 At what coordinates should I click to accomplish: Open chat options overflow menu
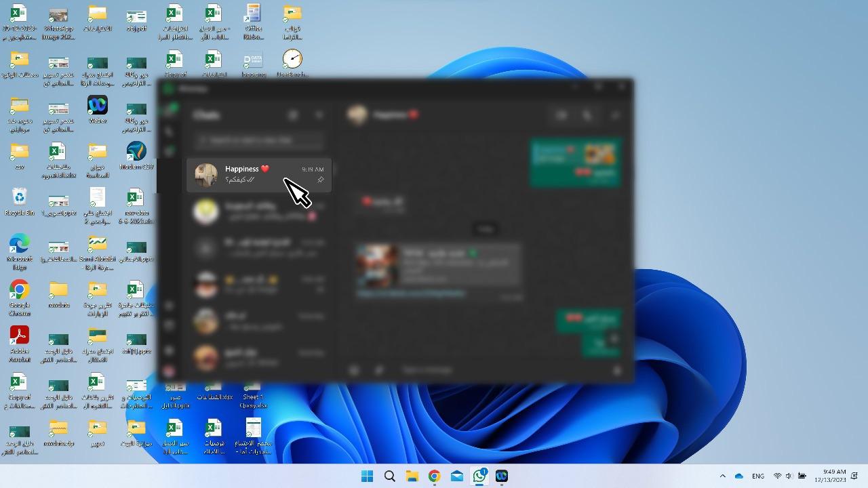click(614, 115)
